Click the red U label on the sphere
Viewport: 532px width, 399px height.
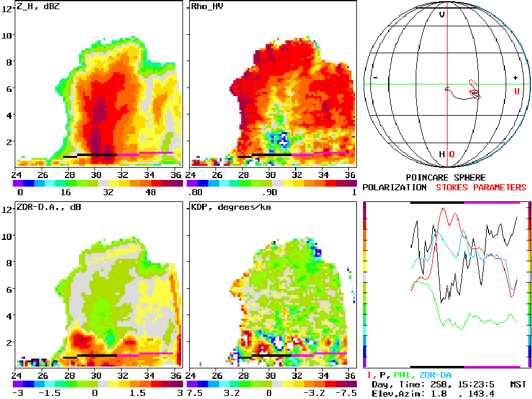click(517, 91)
